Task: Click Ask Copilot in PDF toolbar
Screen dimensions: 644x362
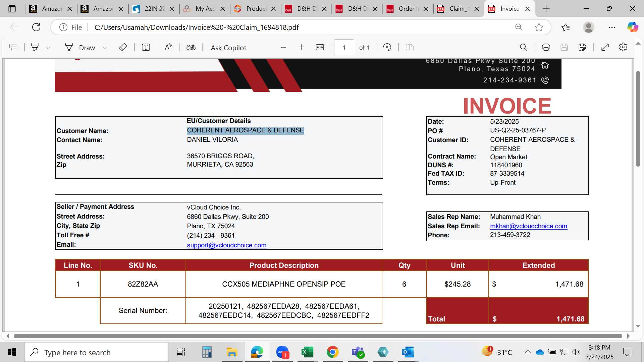Action: (228, 48)
